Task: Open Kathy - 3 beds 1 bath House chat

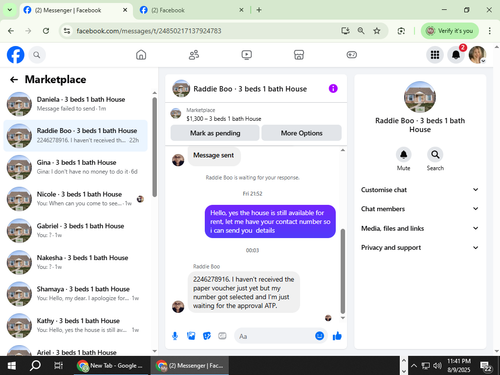Action: click(75, 325)
